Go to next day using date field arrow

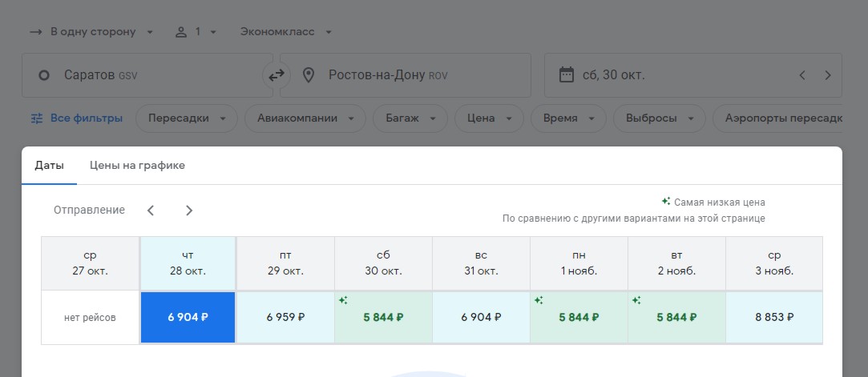[x=828, y=75]
